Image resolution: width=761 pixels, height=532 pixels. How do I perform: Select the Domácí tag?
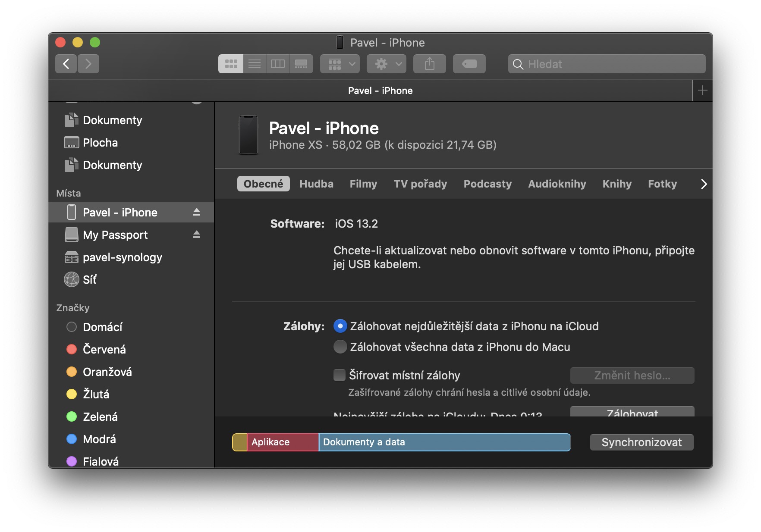(131, 327)
